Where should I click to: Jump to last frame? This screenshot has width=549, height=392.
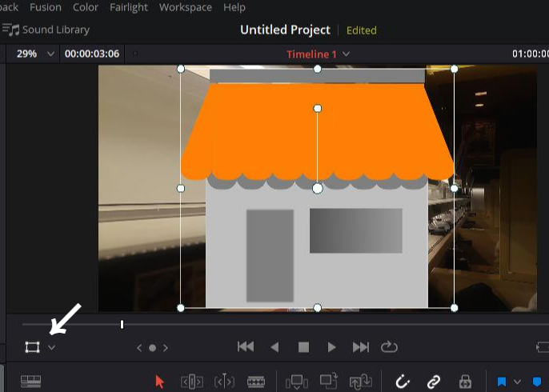(361, 347)
